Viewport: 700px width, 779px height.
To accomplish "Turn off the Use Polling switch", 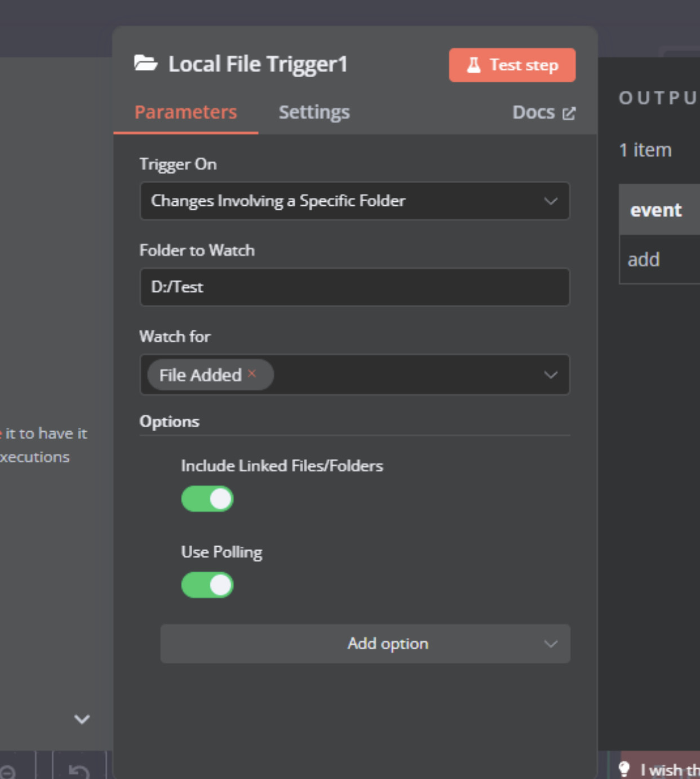I will 207,585.
